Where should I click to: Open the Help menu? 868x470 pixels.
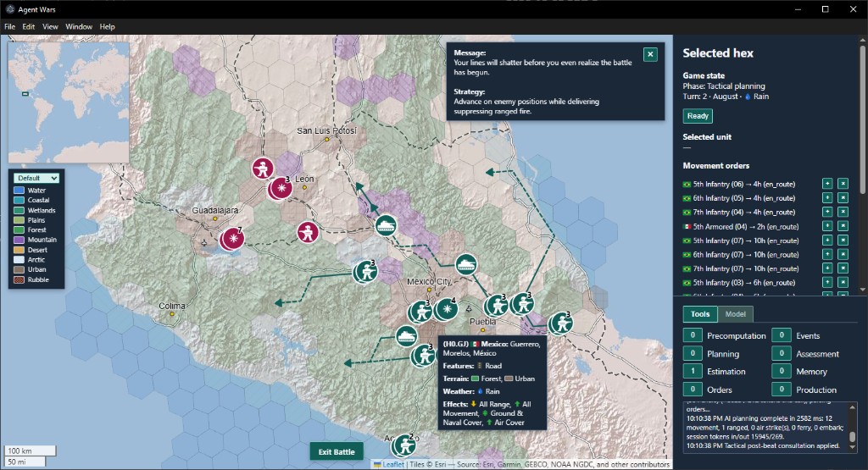108,26
